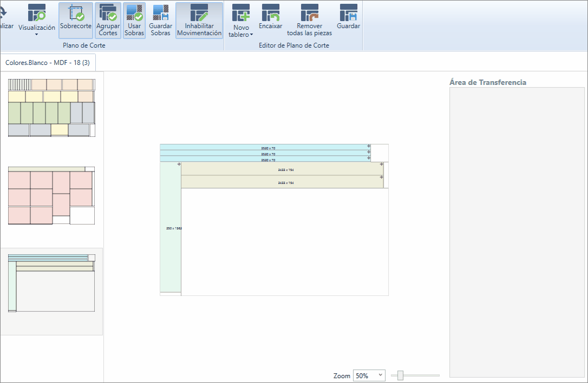Click the Área de Transferencia heading
Viewport: 588px width, 383px height.
tap(487, 82)
